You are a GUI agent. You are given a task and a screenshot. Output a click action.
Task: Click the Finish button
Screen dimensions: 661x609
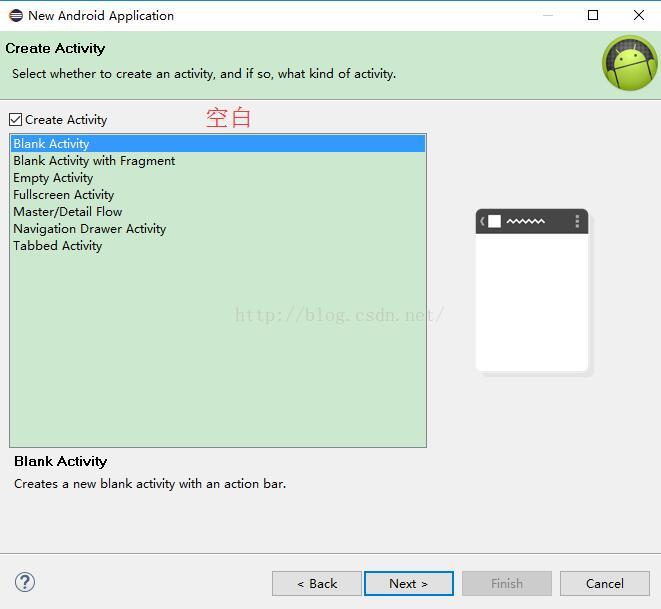(507, 584)
